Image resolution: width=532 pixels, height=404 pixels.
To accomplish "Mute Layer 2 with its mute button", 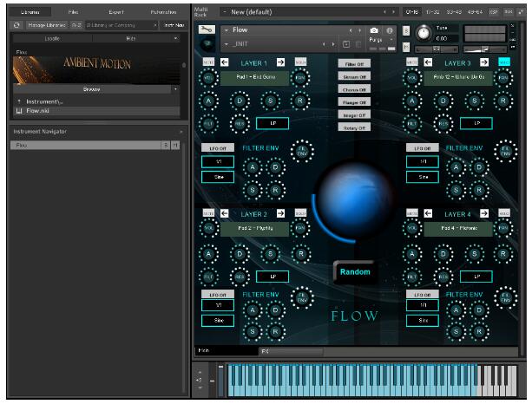I will (208, 212).
